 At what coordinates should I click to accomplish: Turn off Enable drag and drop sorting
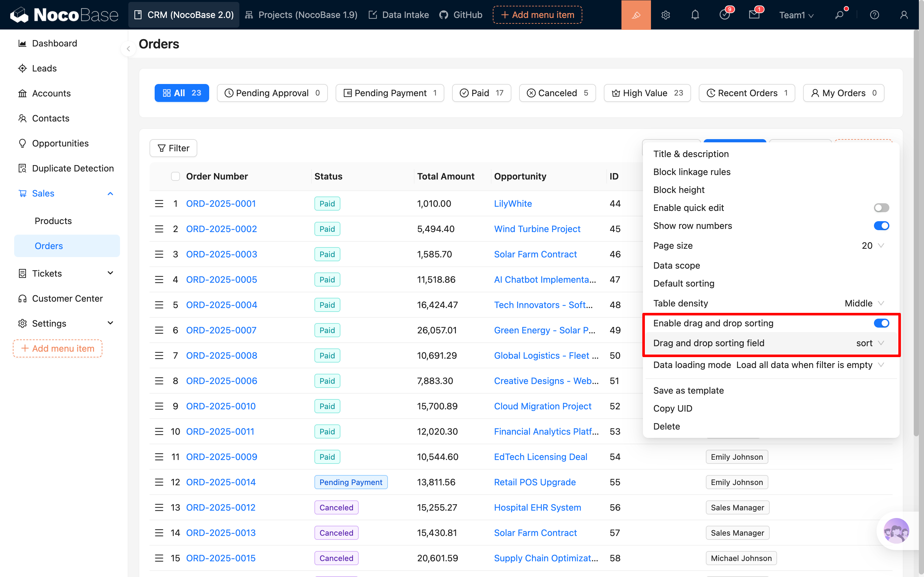pyautogui.click(x=881, y=323)
